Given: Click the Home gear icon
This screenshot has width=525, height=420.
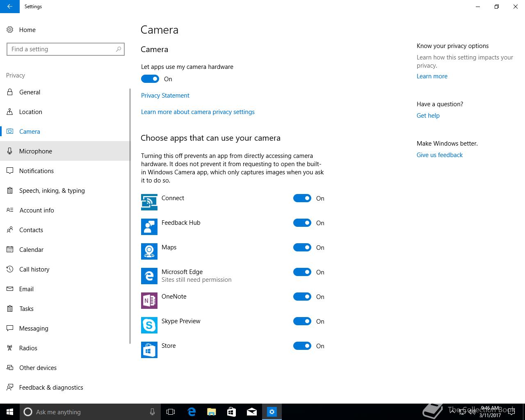Looking at the screenshot, I should pyautogui.click(x=10, y=30).
